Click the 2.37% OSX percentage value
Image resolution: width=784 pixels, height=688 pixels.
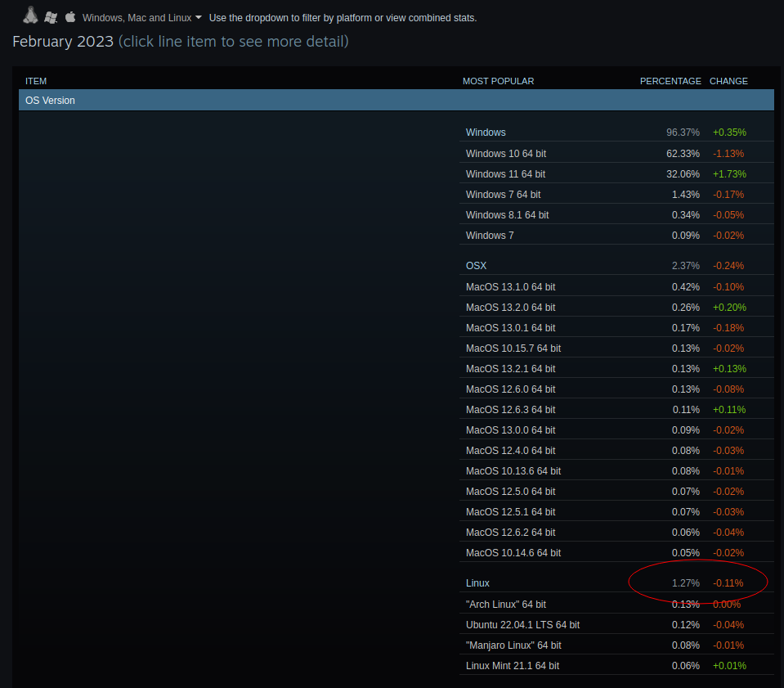[x=686, y=265]
